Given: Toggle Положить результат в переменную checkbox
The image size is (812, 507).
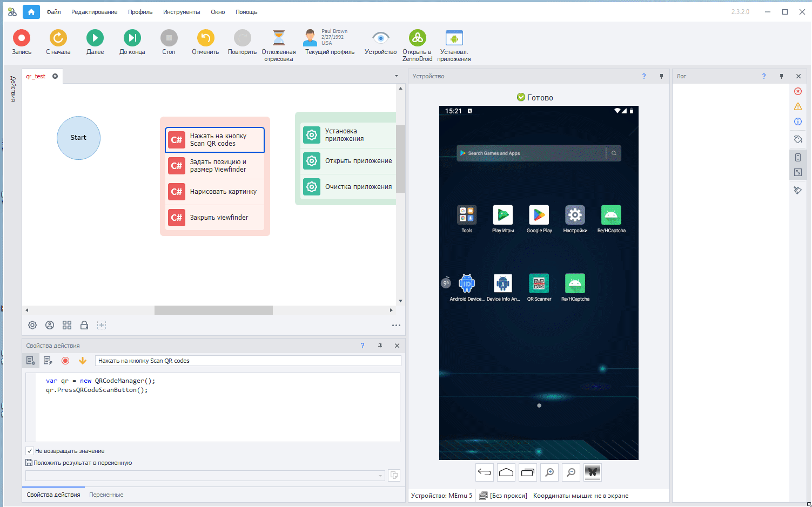Looking at the screenshot, I should [29, 463].
